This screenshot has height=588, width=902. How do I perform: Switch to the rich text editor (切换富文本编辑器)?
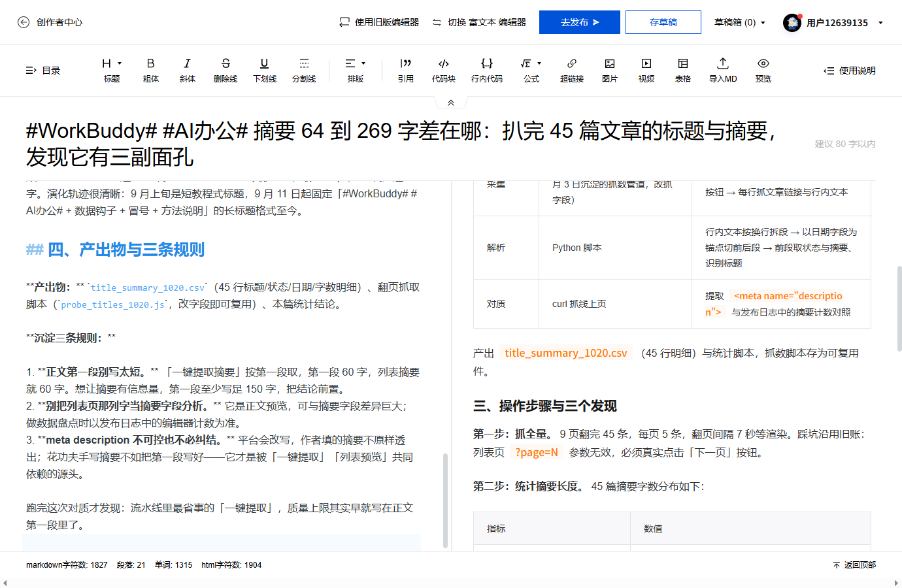479,22
